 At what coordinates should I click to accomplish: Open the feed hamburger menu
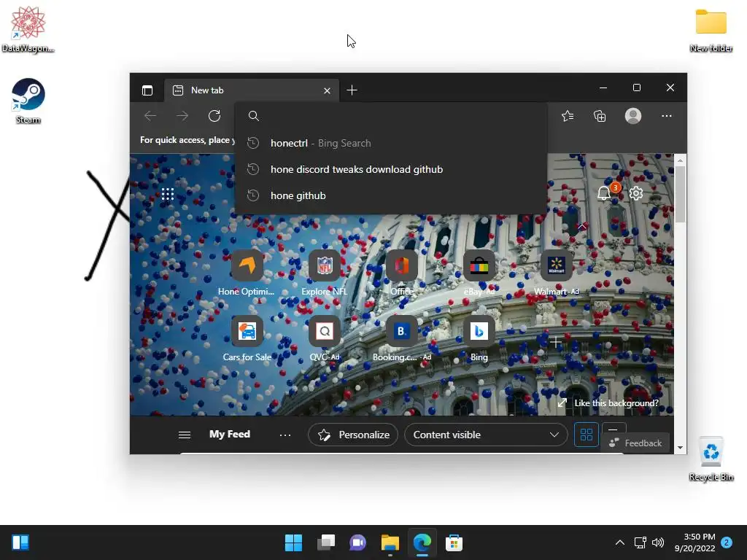(185, 435)
